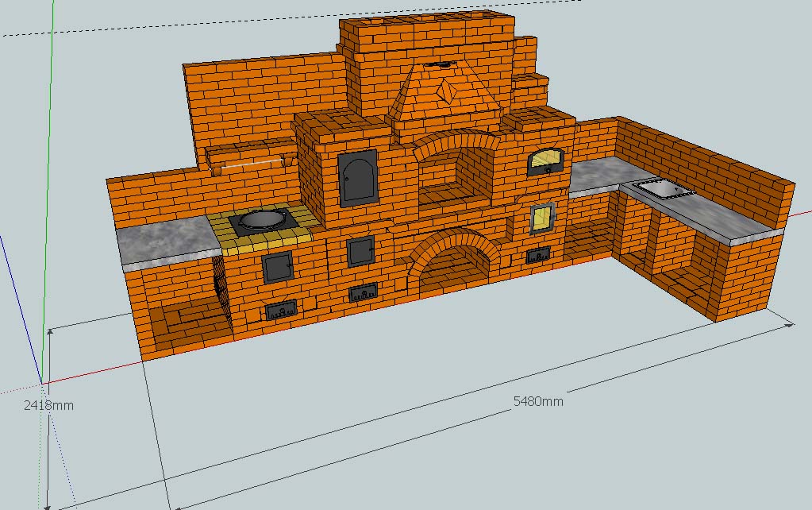Viewport: 812px width, 510px height.
Task: Select the tall black arched oven door
Action: 356,180
